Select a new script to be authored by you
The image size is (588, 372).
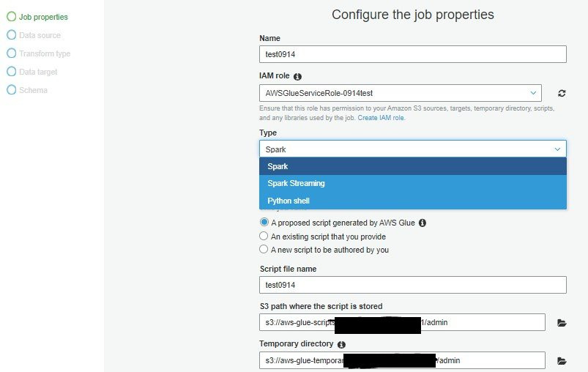click(x=264, y=249)
